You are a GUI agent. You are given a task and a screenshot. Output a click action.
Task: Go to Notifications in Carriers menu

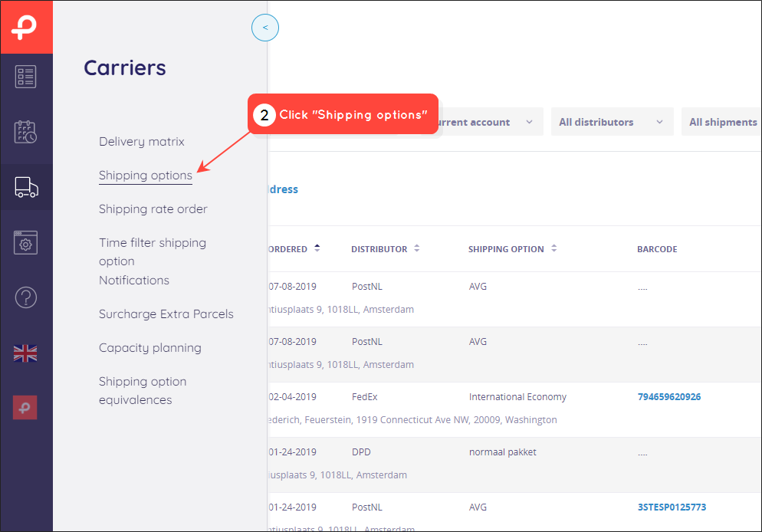tap(134, 281)
